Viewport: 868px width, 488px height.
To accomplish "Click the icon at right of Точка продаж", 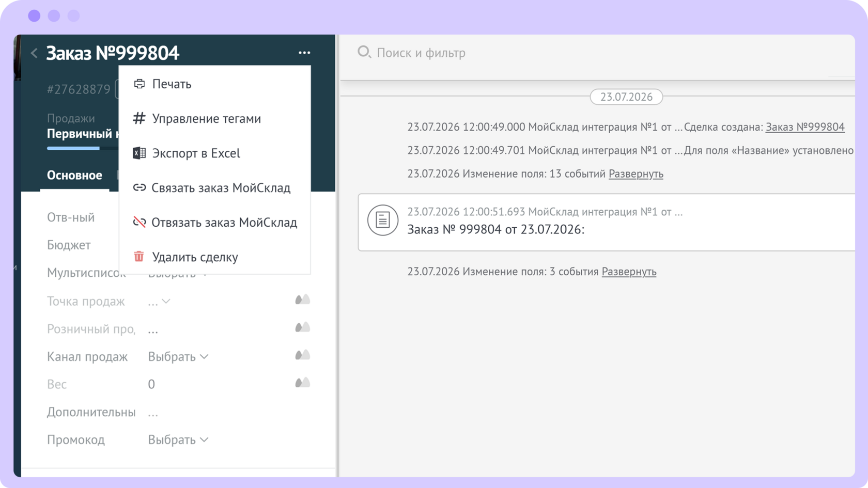I will [303, 300].
